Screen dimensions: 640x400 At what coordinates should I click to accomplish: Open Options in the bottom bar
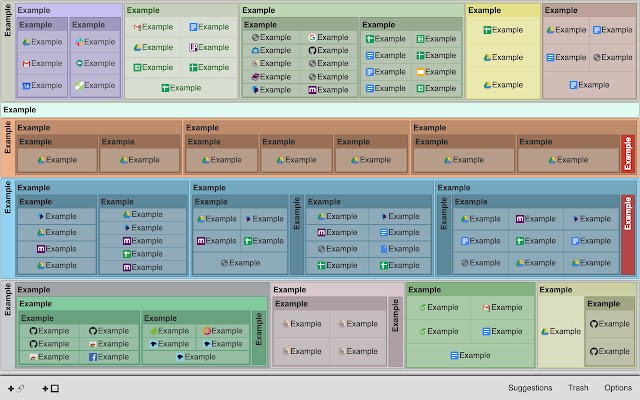pyautogui.click(x=618, y=388)
